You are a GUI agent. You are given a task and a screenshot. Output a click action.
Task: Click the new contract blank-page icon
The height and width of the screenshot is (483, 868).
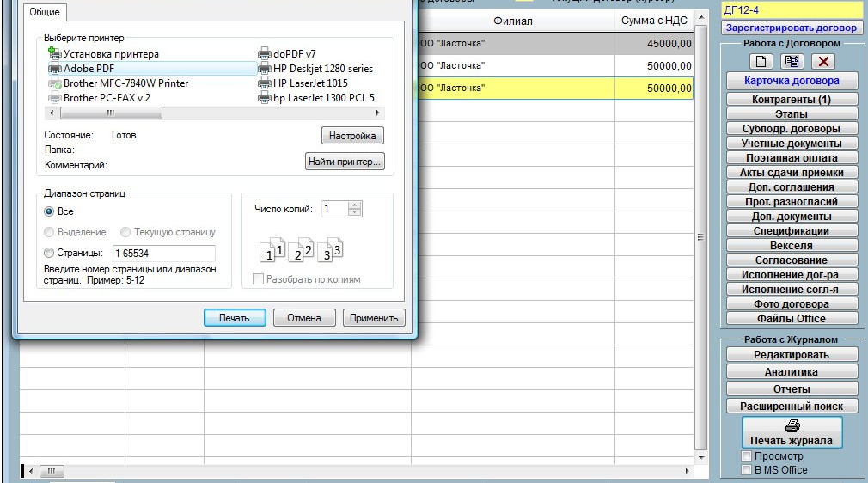pos(761,62)
